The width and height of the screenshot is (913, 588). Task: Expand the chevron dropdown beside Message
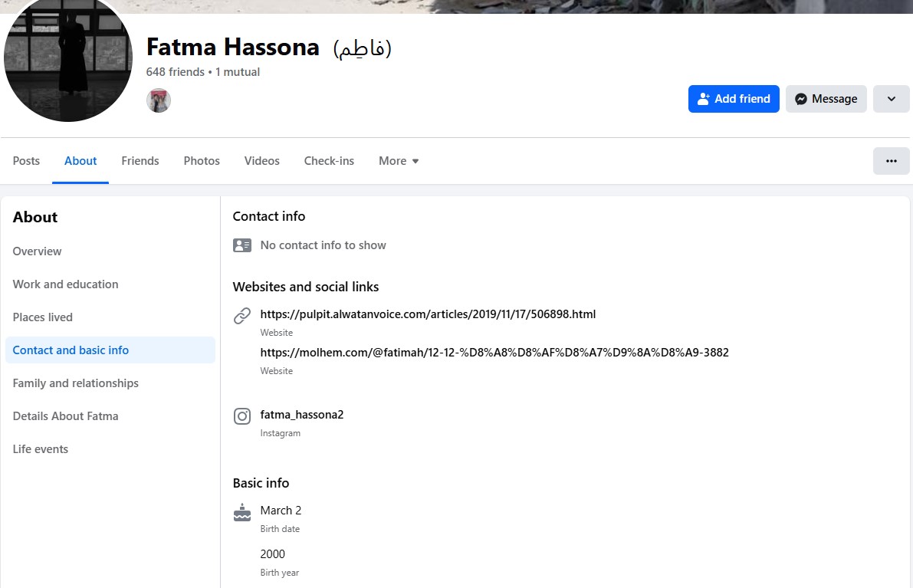(x=891, y=99)
